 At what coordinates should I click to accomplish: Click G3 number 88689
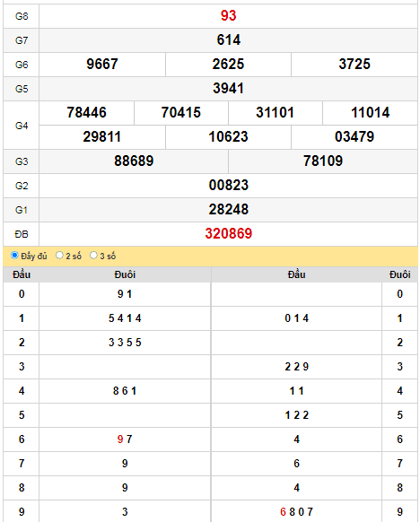point(134,161)
